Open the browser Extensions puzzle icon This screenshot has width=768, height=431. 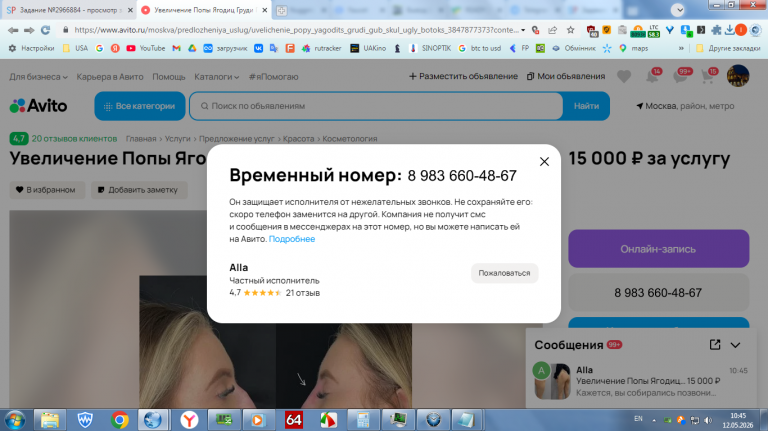click(716, 30)
